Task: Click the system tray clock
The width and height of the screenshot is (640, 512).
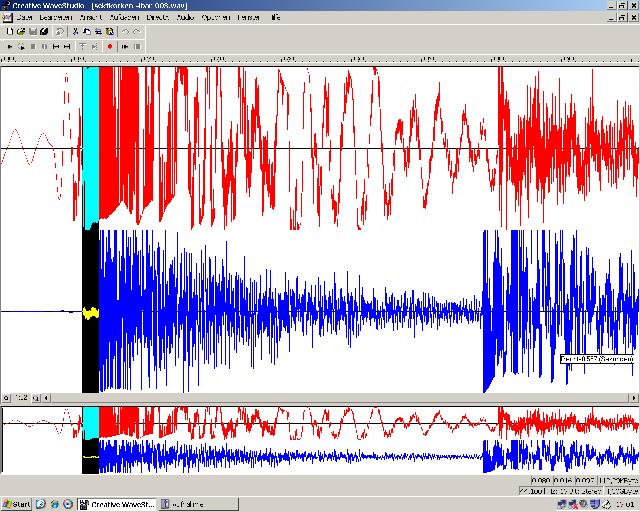Action: tap(624, 505)
